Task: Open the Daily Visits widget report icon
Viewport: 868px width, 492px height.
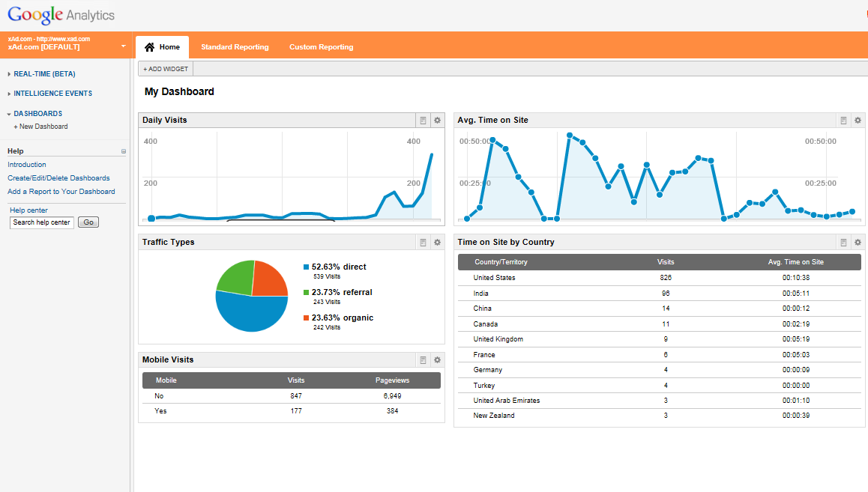Action: coord(423,121)
